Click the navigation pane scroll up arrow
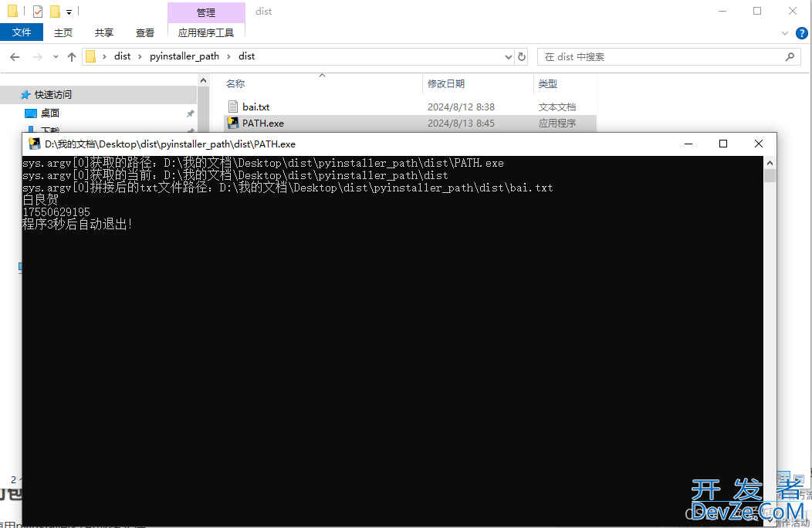 [203, 80]
